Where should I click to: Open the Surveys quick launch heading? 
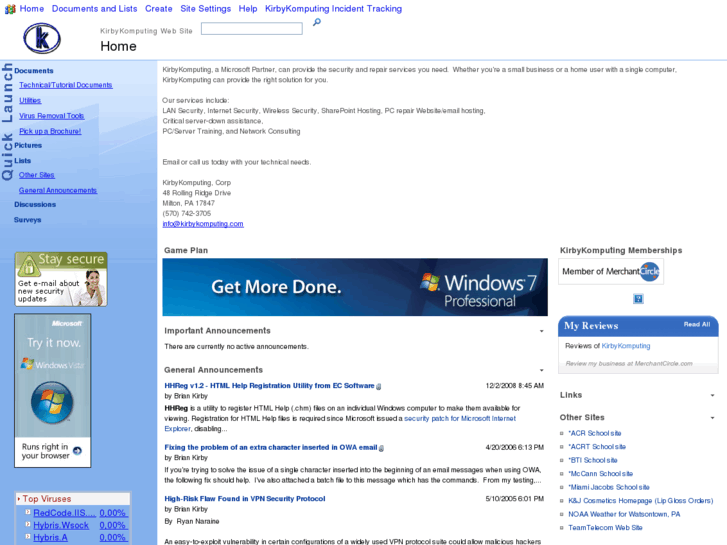pyautogui.click(x=27, y=220)
